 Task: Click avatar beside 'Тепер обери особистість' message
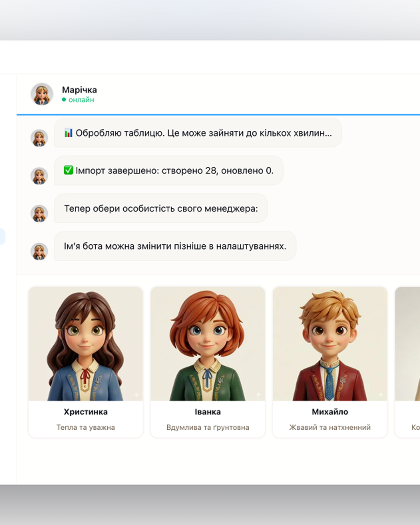click(39, 213)
